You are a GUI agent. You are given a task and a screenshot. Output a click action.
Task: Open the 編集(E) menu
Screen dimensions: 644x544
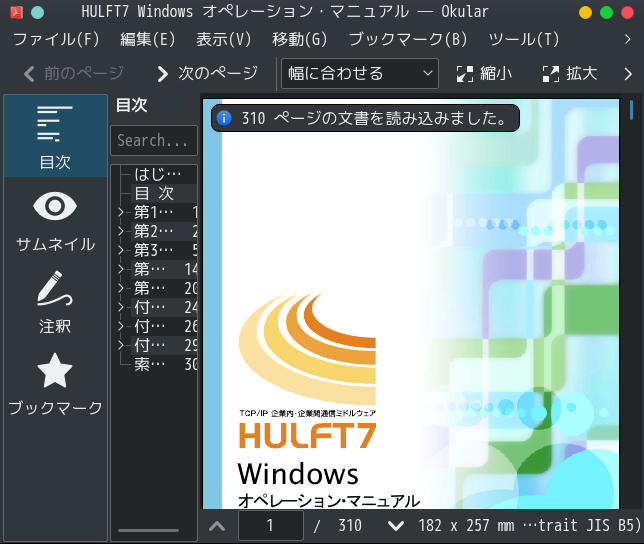coord(147,39)
